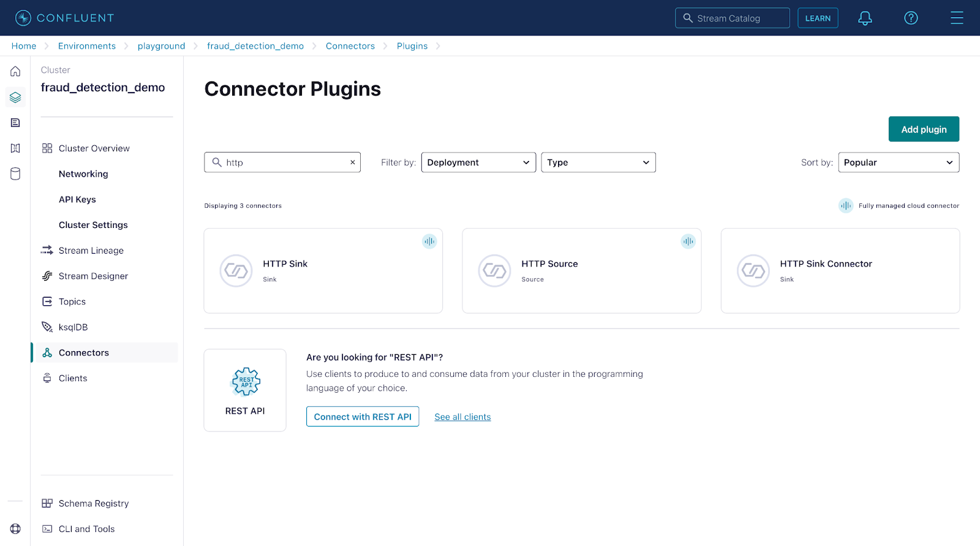The image size is (980, 546).
Task: Click the Stream Catalog search magnifier icon
Action: tap(688, 18)
